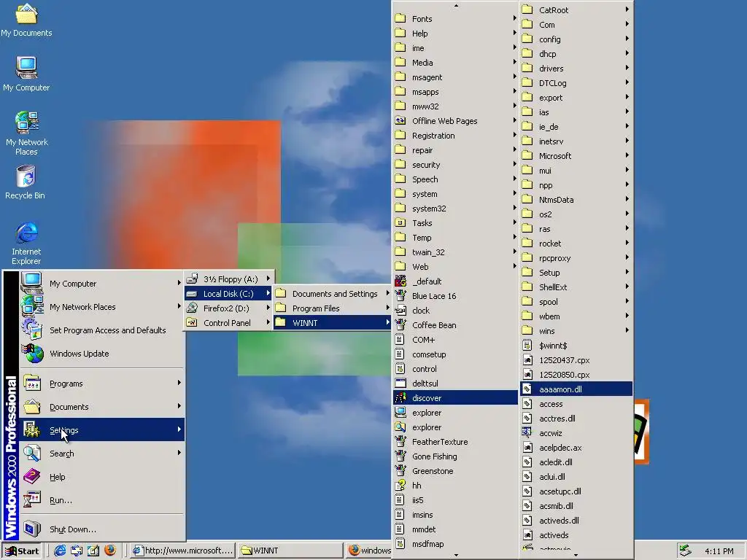Open My Computer desktop icon
The image size is (747, 560).
point(26,74)
